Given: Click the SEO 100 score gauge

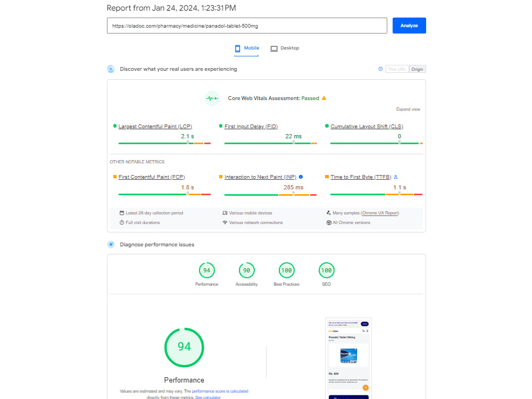Looking at the screenshot, I should pos(327,270).
